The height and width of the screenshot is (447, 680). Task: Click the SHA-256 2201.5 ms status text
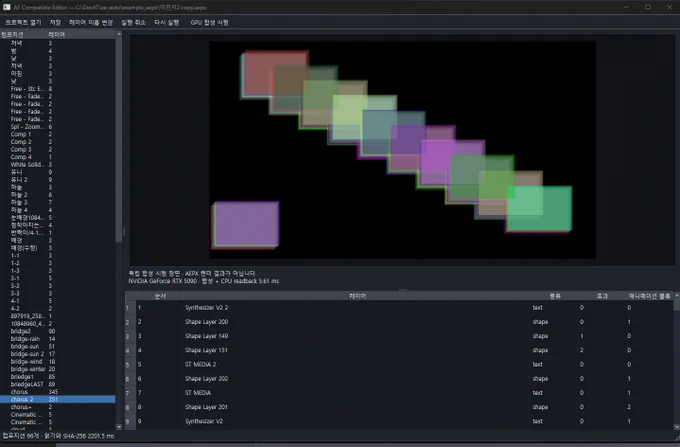(x=88, y=436)
